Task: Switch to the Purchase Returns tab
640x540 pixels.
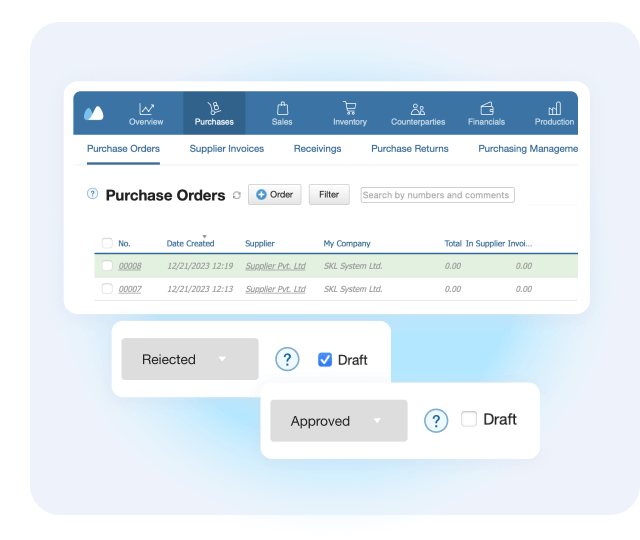Action: click(409, 149)
